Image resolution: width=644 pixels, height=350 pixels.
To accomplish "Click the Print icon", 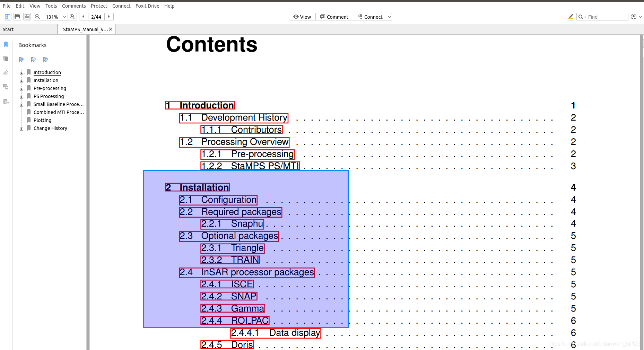I will click(x=17, y=17).
